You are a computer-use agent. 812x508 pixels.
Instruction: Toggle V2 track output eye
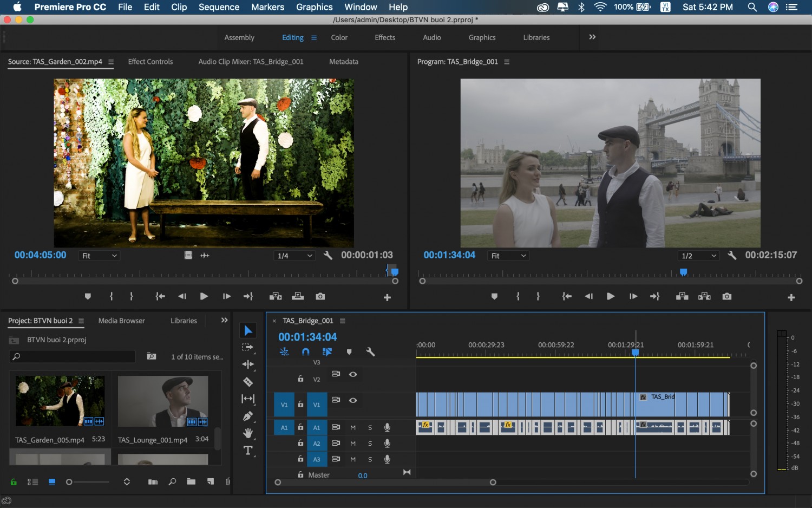(x=353, y=374)
